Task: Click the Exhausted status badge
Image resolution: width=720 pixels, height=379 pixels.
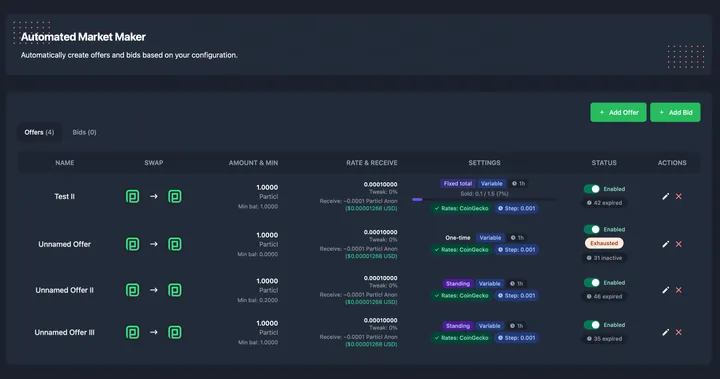Action: 604,243
